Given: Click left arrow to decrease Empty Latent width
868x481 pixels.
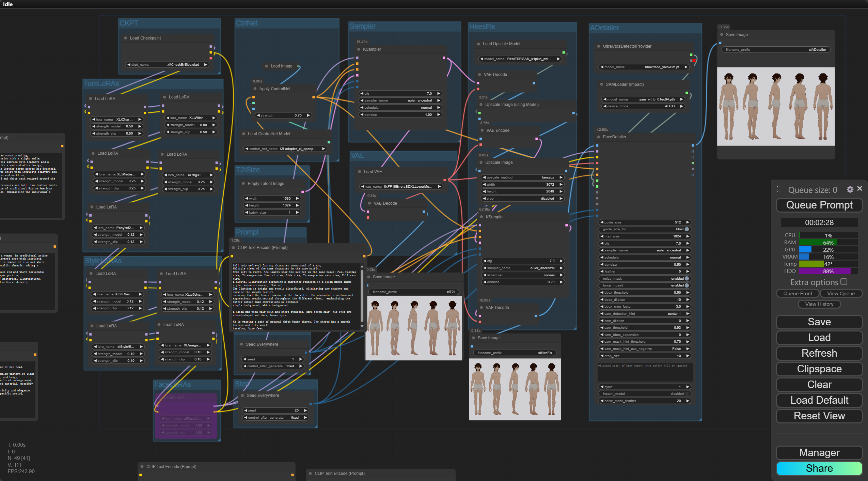Looking at the screenshot, I should click(x=246, y=198).
